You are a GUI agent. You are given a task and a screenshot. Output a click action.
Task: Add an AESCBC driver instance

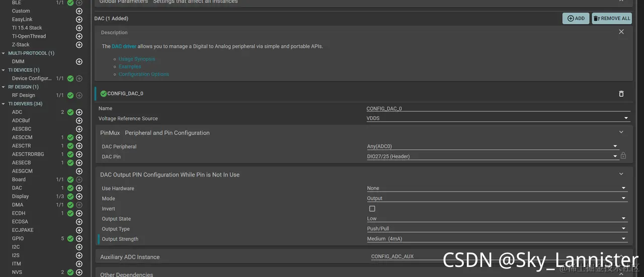pos(79,129)
